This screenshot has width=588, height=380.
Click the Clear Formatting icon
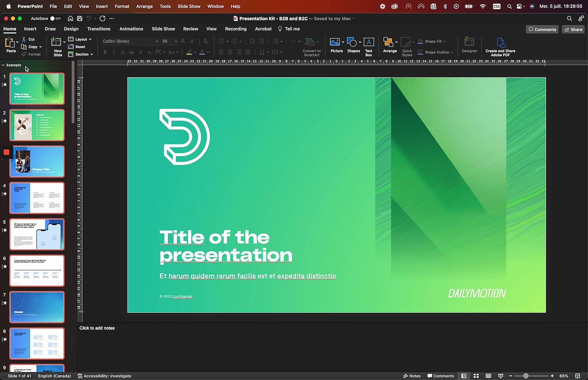pyautogui.click(x=206, y=41)
